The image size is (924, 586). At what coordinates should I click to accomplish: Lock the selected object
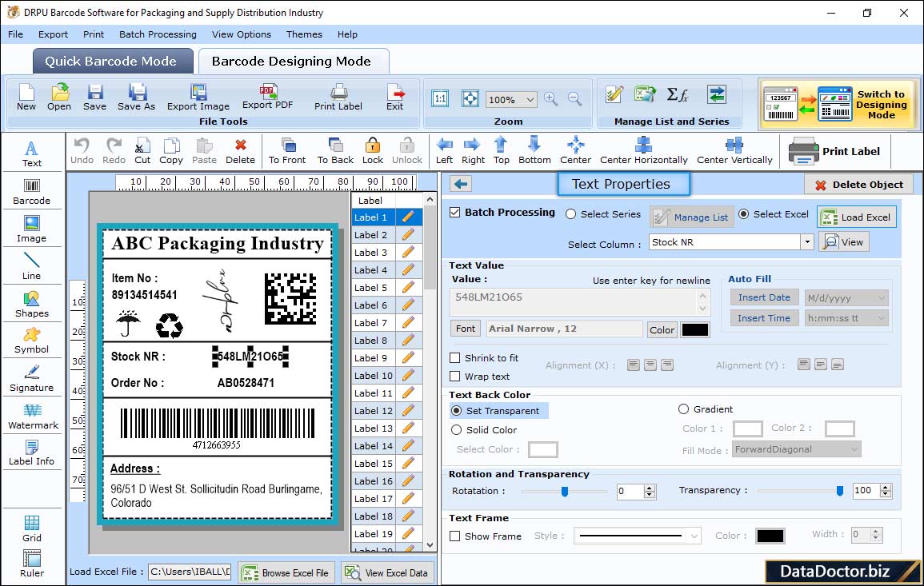click(373, 151)
